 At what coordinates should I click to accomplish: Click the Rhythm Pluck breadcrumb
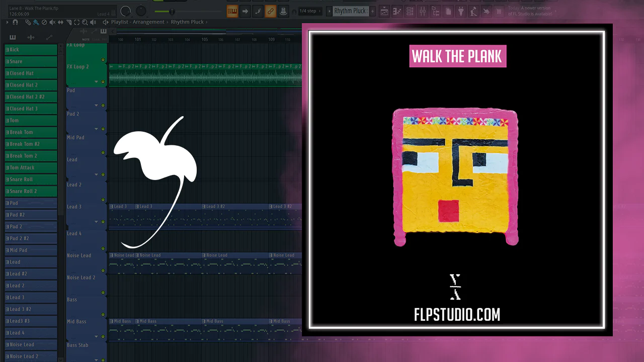[x=188, y=22]
